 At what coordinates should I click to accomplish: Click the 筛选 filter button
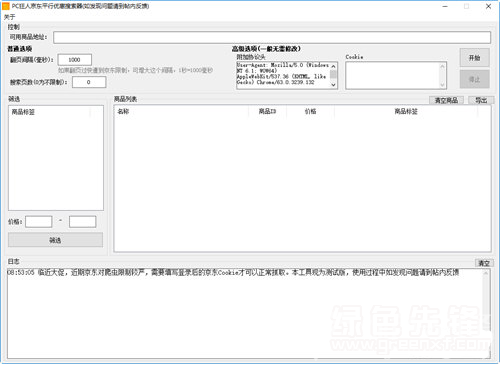(x=55, y=240)
